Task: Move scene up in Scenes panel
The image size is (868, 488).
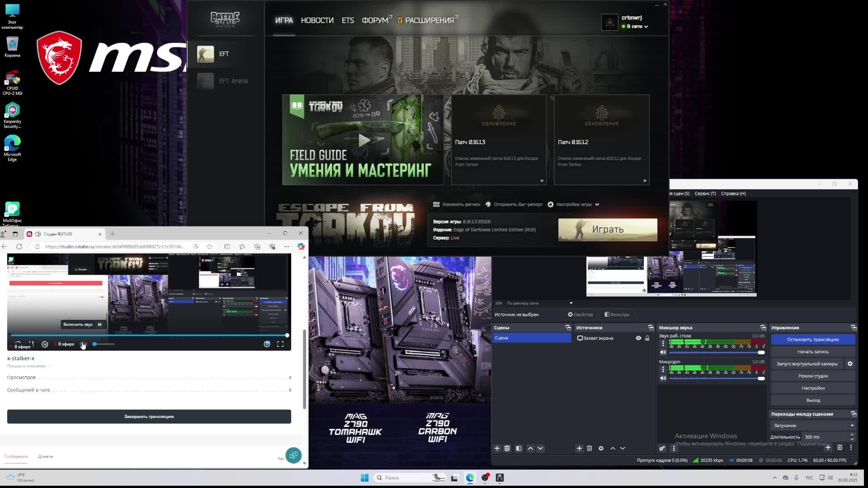Action: [530, 448]
